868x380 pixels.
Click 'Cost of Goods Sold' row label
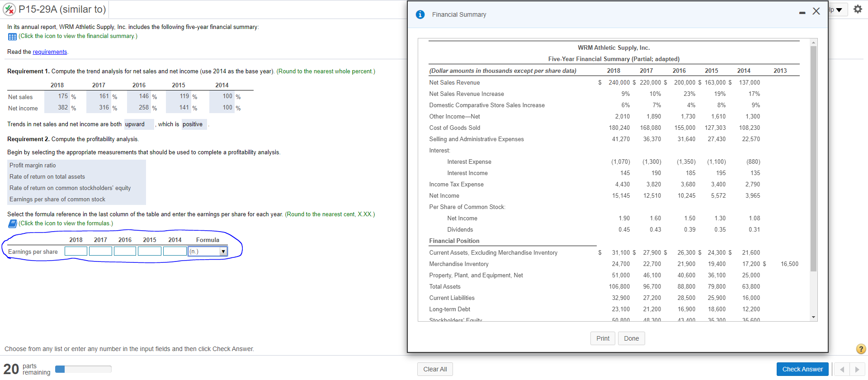[454, 128]
